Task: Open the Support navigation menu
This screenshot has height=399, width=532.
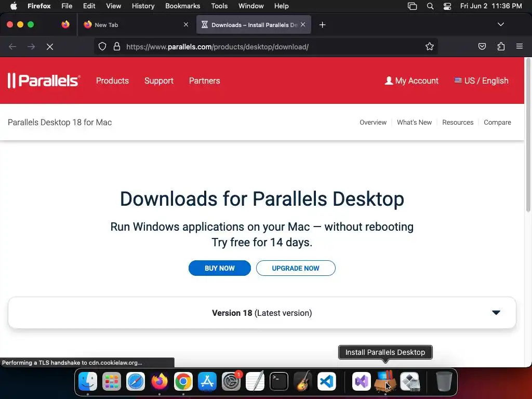Action: tap(159, 81)
